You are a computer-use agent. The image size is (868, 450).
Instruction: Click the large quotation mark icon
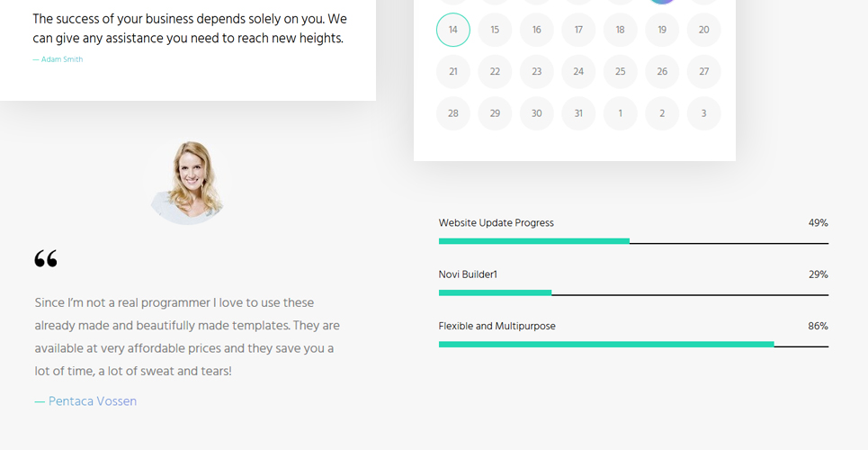click(45, 258)
